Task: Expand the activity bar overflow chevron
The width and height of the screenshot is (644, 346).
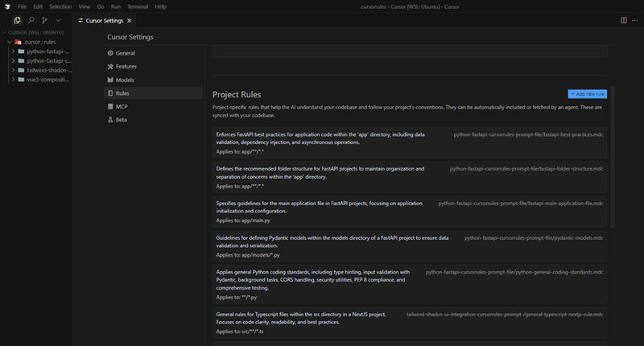Action: click(x=58, y=20)
